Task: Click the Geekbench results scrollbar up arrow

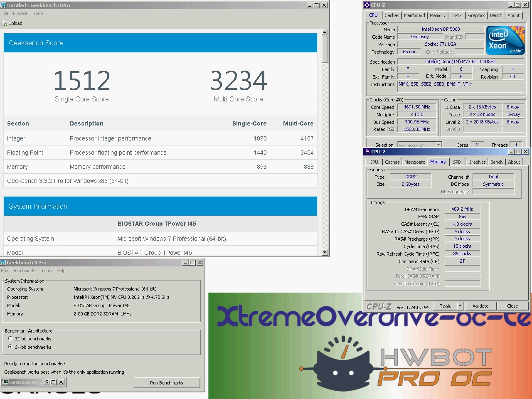Action: click(x=325, y=32)
